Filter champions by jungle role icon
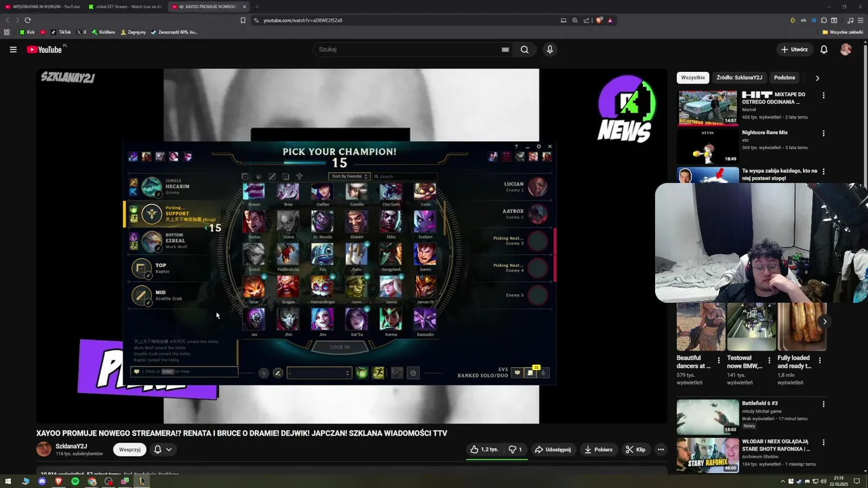 (258, 176)
